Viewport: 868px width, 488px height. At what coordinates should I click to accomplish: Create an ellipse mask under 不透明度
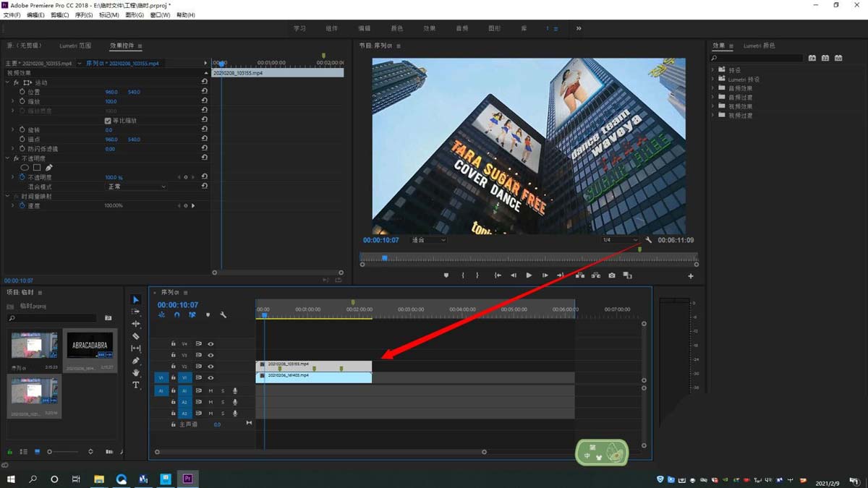25,168
